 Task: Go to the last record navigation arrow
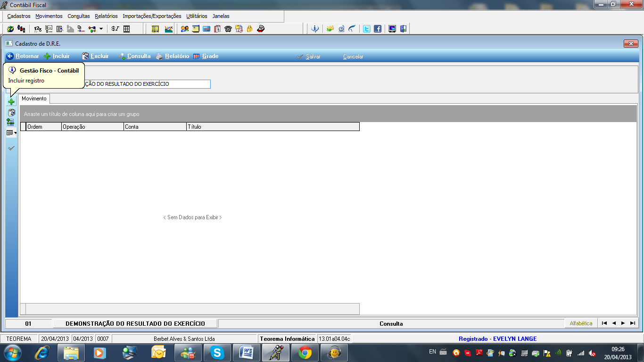pos(633,323)
